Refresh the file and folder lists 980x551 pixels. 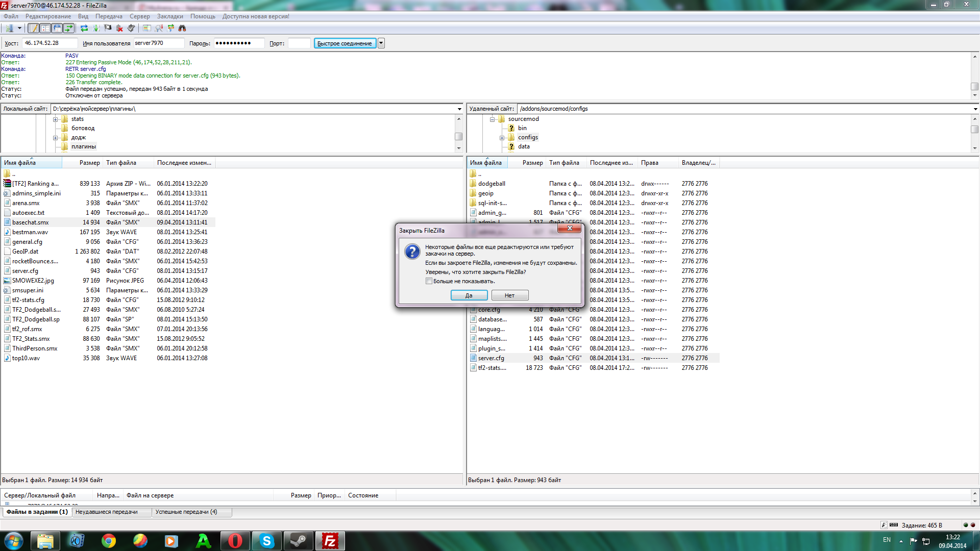[x=84, y=28]
